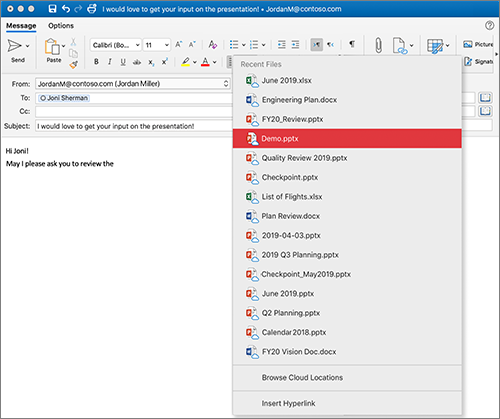Click the Decrease Indent icon

pos(282,45)
